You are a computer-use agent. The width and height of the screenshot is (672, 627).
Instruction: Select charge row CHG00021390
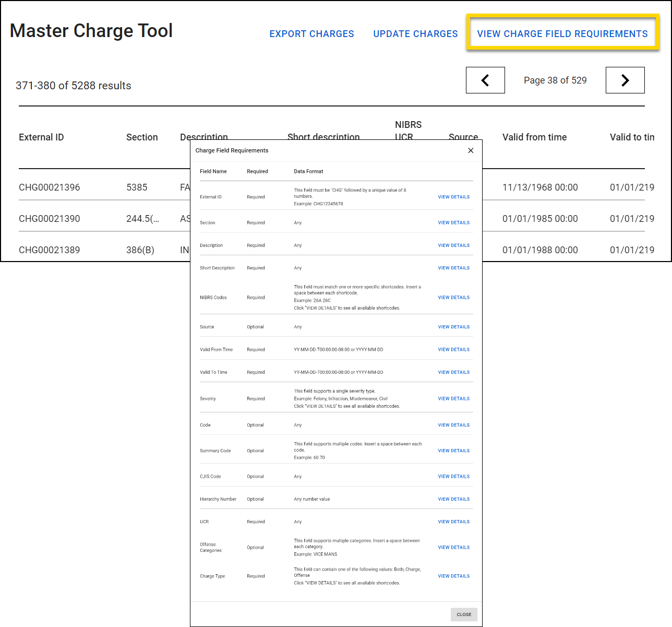click(x=50, y=218)
